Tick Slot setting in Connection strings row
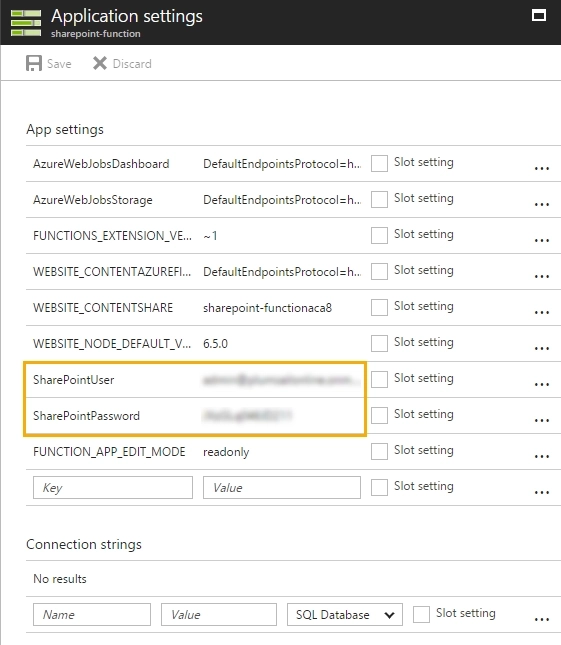The height and width of the screenshot is (645, 561). coord(421,615)
